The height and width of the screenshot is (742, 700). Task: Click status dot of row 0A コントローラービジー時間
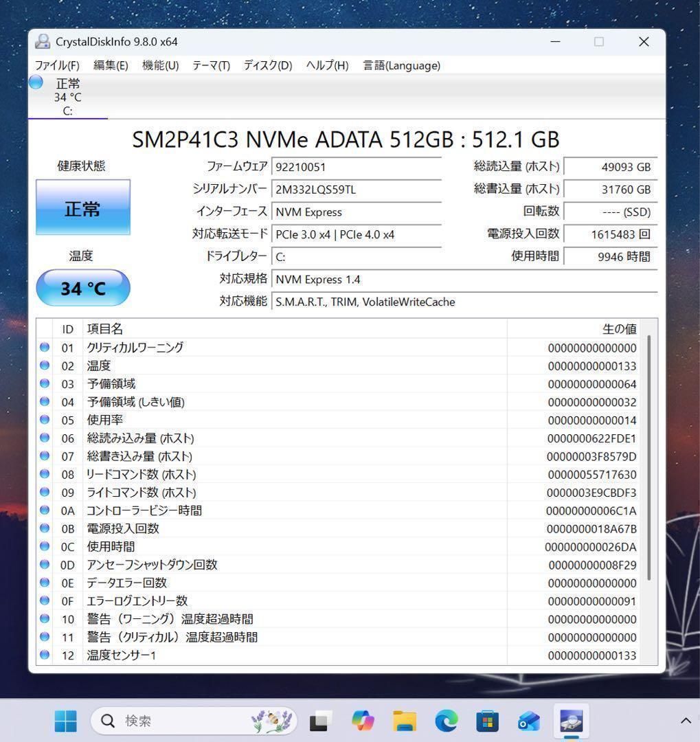(45, 510)
